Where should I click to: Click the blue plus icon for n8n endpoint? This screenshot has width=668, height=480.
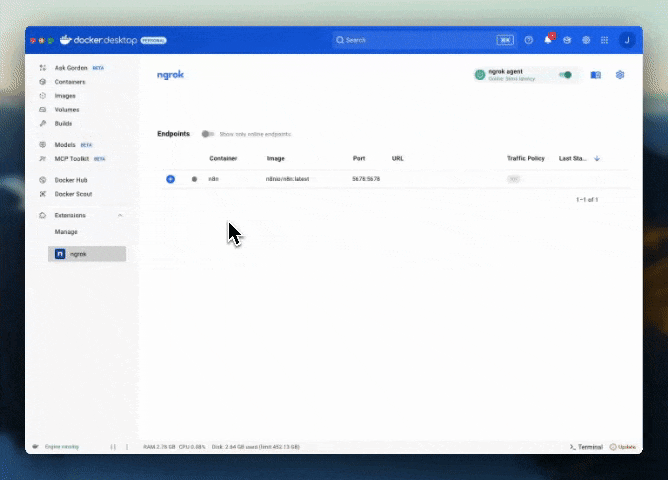(x=170, y=179)
